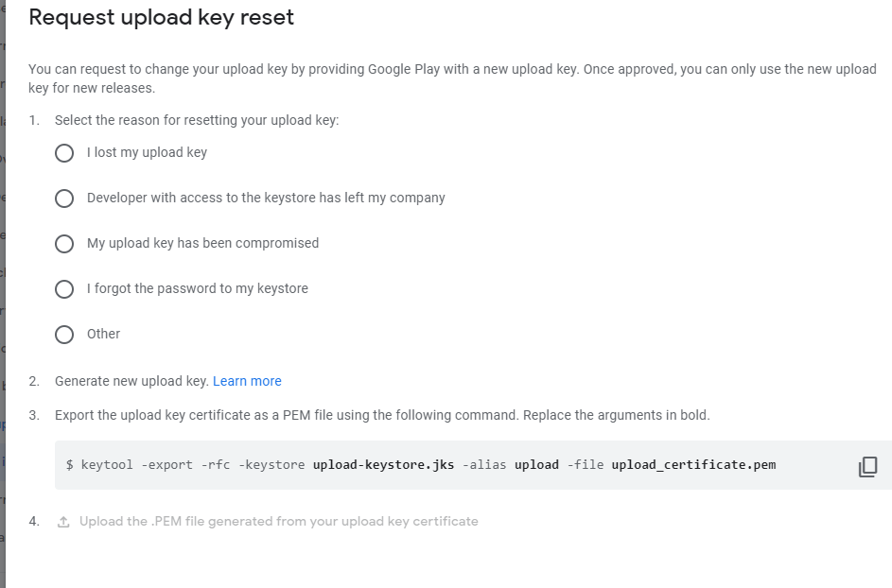Click the 'Developer with access to the keystore' label text

click(x=266, y=198)
